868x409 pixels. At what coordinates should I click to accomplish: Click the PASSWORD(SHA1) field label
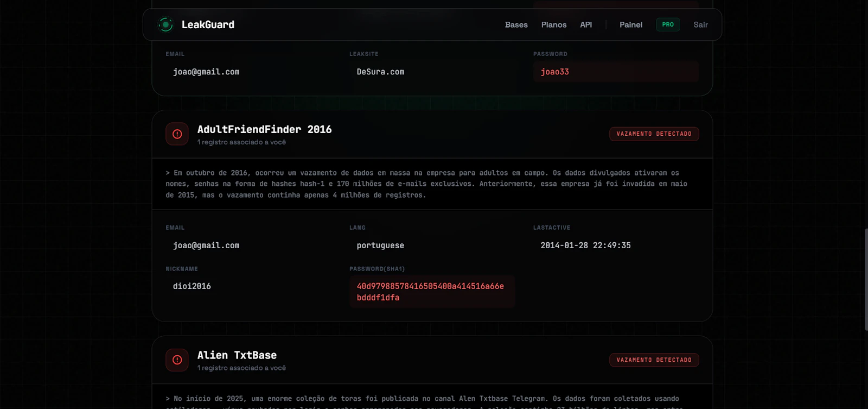coord(377,269)
